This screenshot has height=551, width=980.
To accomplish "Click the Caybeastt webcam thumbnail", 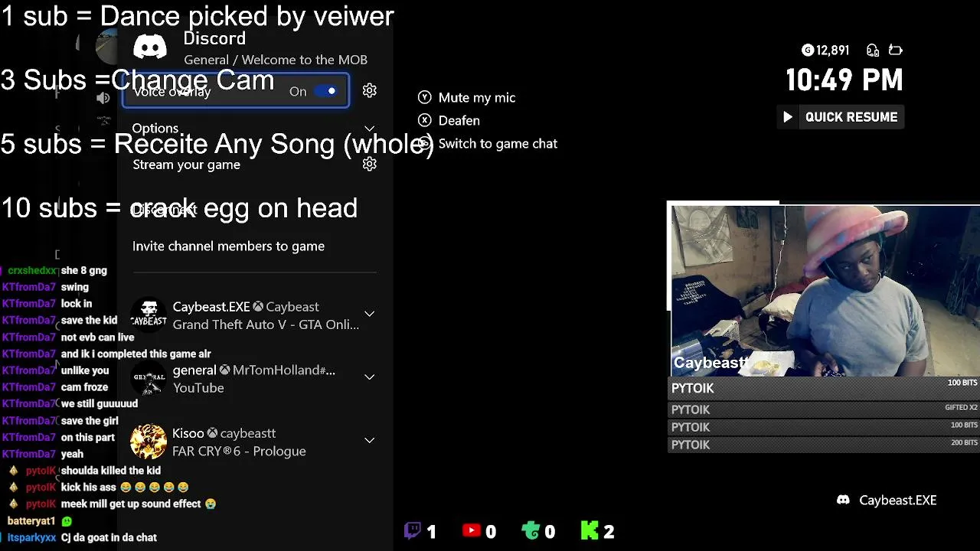I will click(x=824, y=290).
